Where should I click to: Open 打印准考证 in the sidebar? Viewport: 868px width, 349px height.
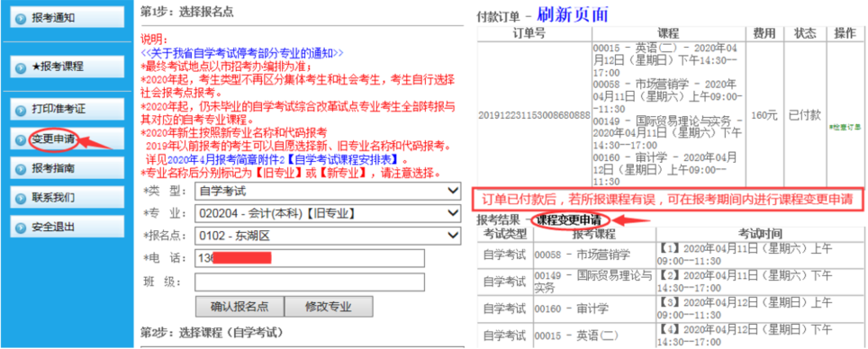[x=66, y=109]
